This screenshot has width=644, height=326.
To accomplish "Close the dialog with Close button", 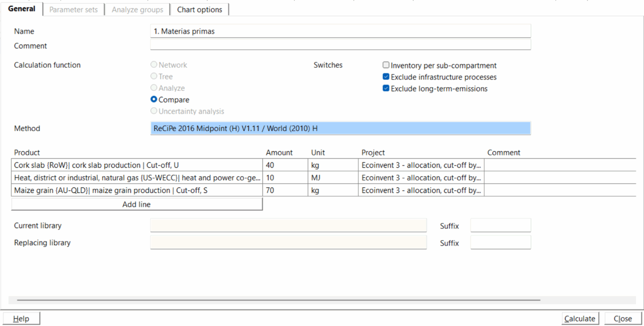I will [623, 318].
